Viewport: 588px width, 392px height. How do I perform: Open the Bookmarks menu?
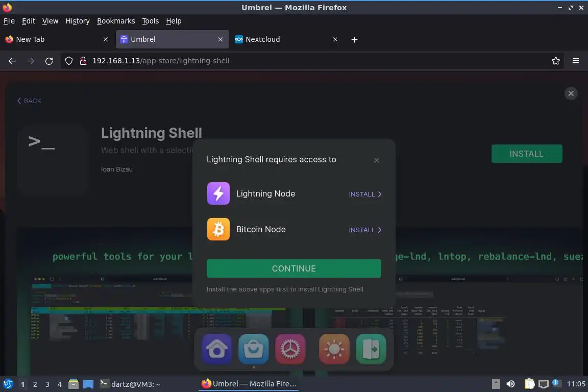116,21
